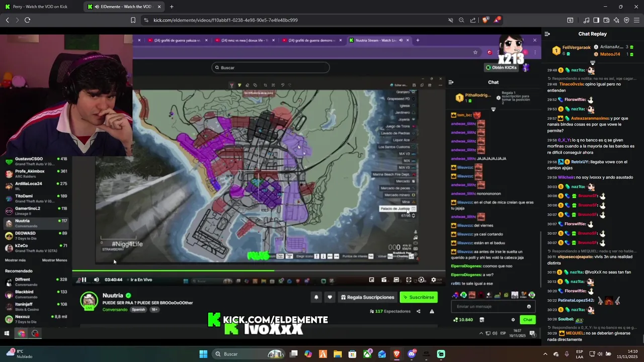Click 'Mostrar Menos' in sidebar
The width and height of the screenshot is (644, 362).
point(54,260)
